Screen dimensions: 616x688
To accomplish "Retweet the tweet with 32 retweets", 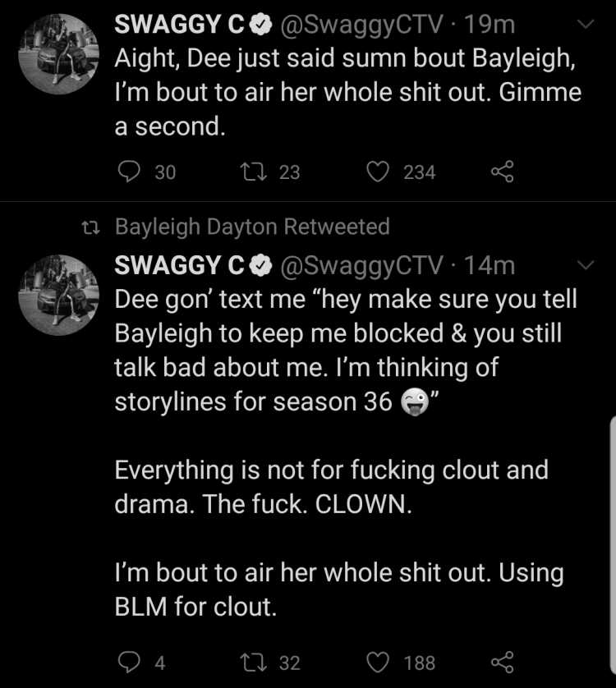I will [x=254, y=662].
